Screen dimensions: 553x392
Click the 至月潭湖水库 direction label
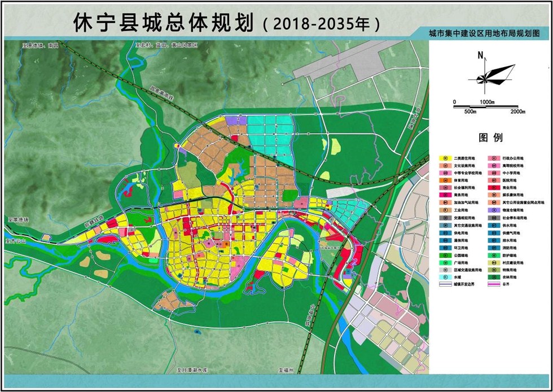point(188,371)
